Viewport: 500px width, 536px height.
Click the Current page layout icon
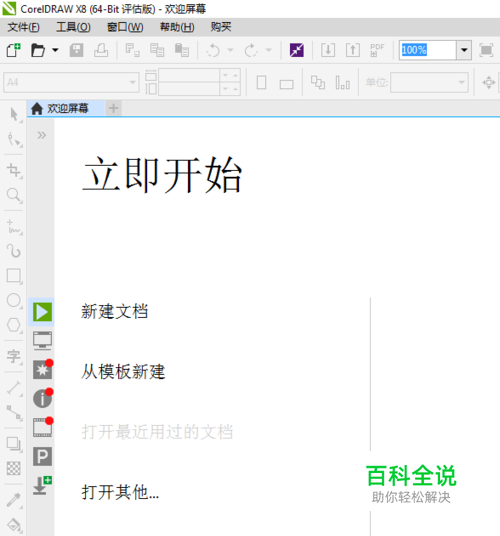point(342,83)
